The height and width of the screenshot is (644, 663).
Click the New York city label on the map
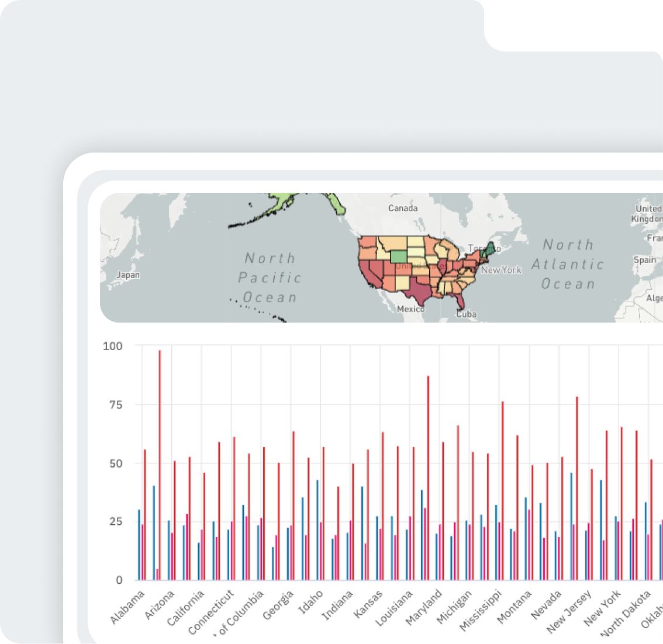[x=501, y=270]
